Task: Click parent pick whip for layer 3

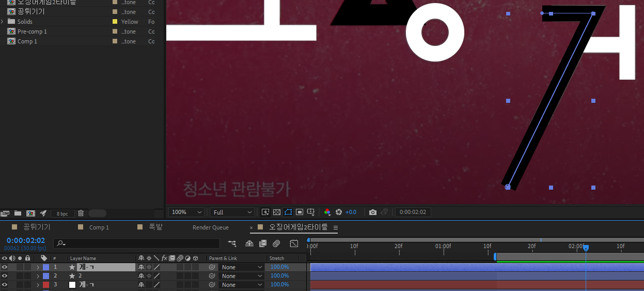Action: (212, 285)
